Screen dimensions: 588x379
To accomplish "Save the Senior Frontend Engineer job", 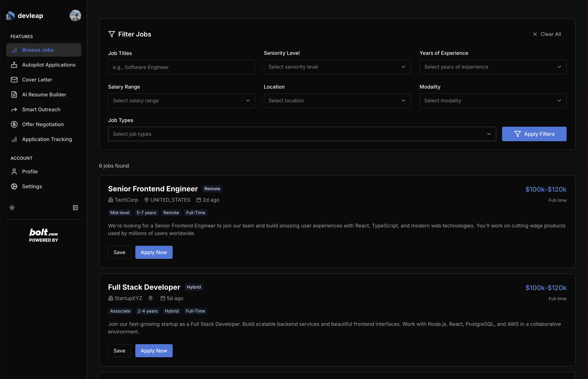I will [x=119, y=252].
